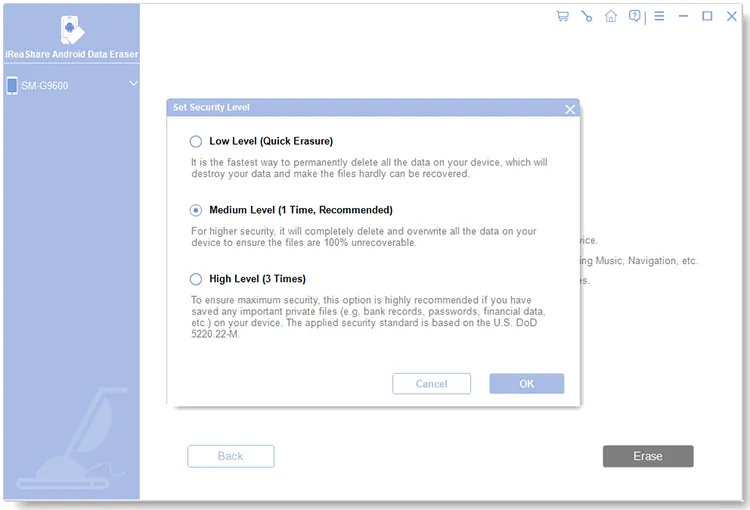Click the 'iReaShare Android Data Eraser' app title
The height and width of the screenshot is (510, 750).
coord(72,54)
